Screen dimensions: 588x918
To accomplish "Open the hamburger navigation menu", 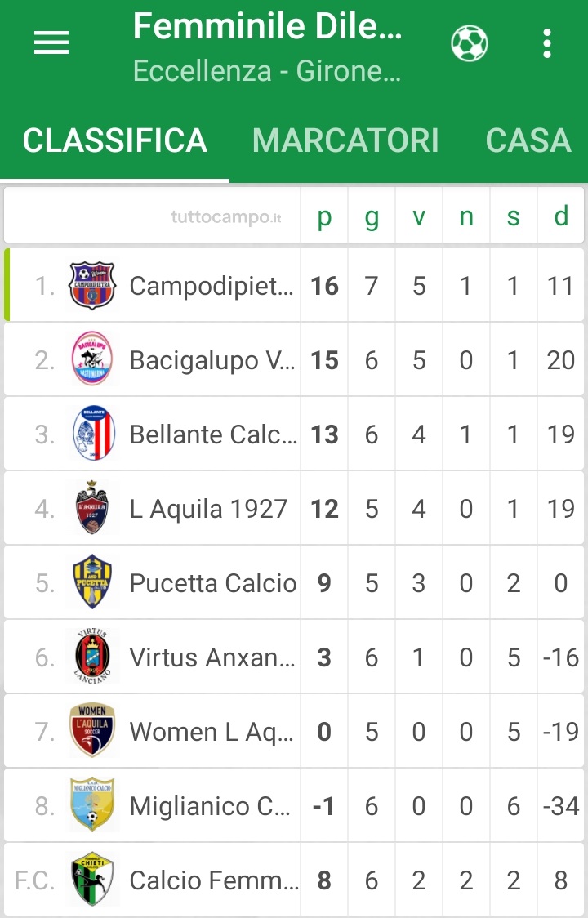I will click(51, 42).
